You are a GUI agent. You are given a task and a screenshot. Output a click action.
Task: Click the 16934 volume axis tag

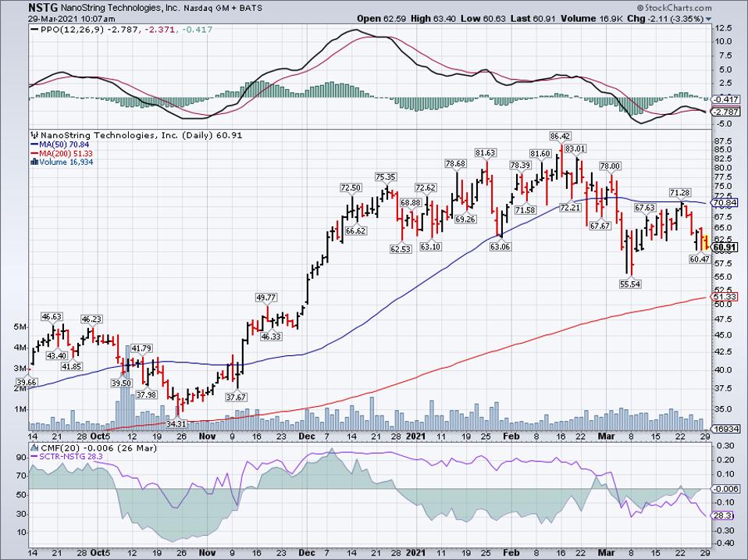(725, 428)
